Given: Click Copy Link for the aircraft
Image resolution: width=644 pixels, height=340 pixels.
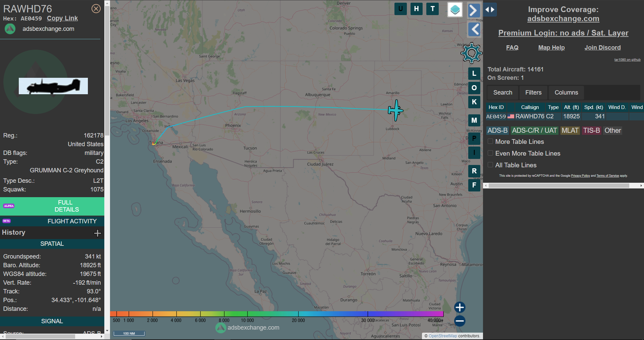Looking at the screenshot, I should point(62,18).
